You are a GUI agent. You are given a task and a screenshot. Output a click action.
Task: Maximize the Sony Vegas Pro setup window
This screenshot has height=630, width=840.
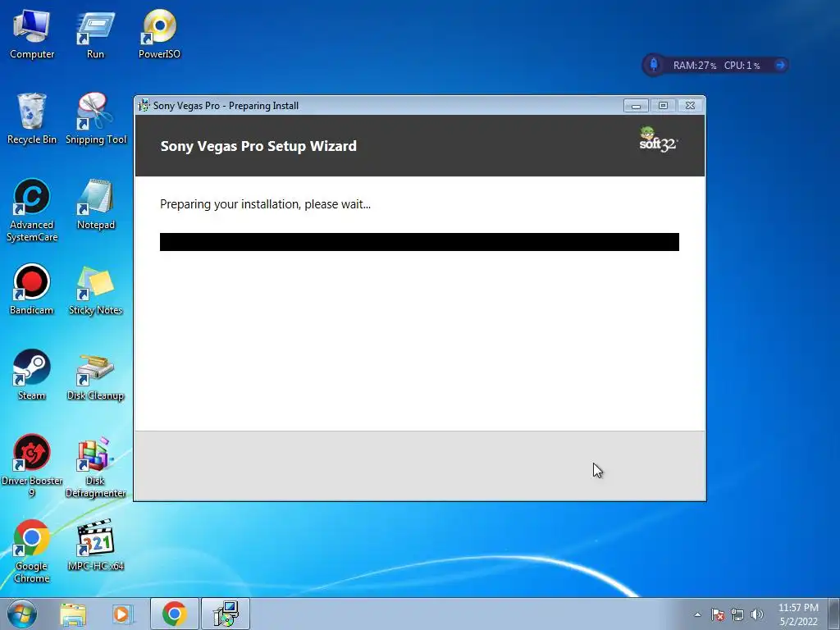click(x=663, y=106)
